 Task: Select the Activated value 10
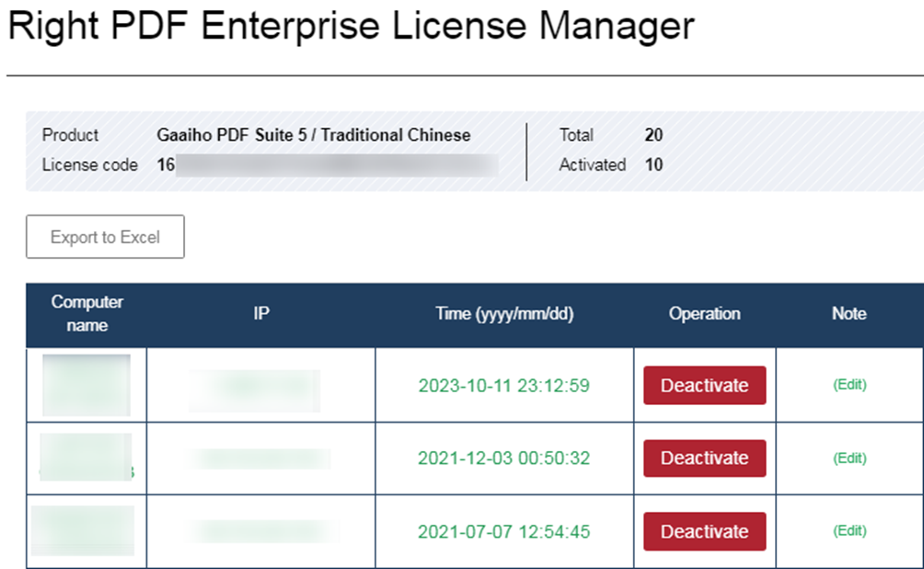coord(653,165)
